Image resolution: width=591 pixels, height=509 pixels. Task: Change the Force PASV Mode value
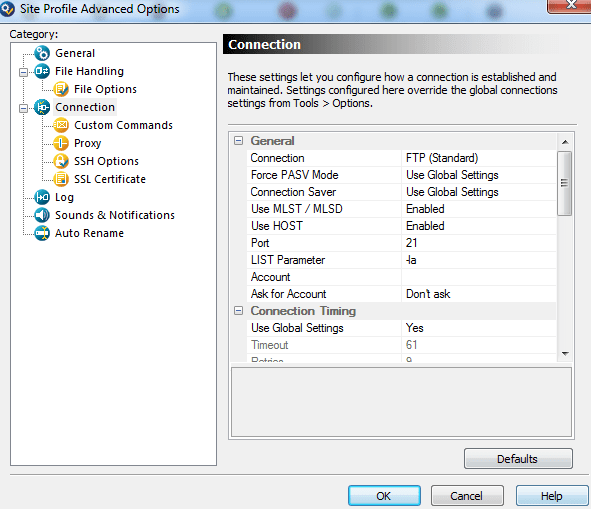[479, 175]
